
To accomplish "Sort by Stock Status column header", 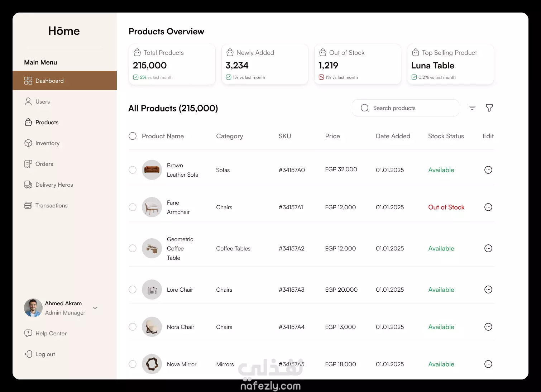I will point(446,136).
